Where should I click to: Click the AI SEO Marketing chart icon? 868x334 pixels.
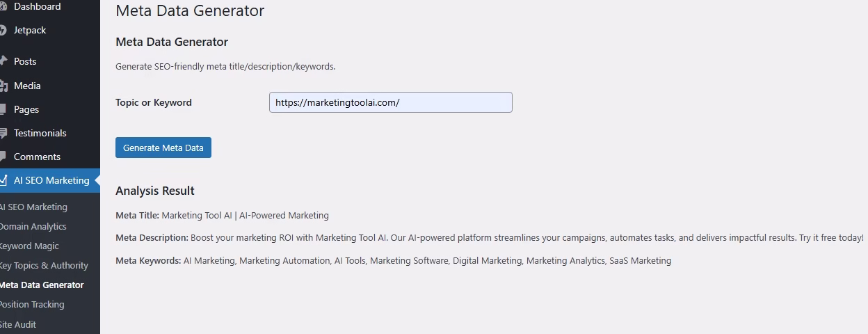(x=3, y=180)
